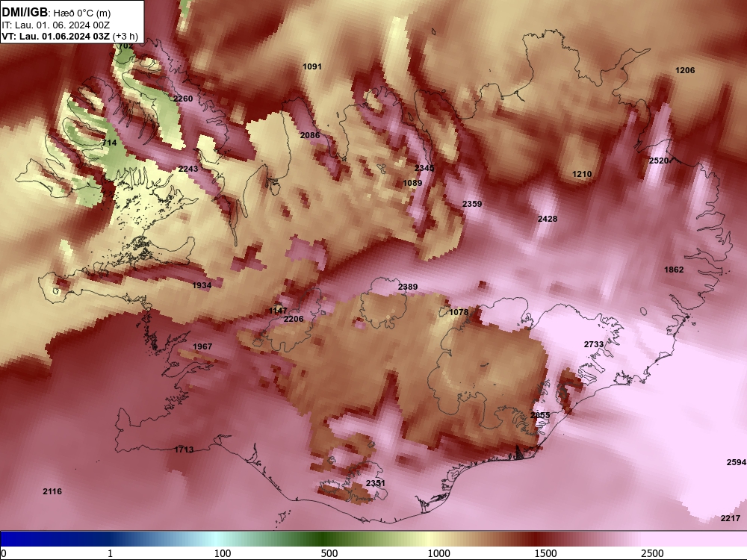Click the map value 2733
Screen dimensions: 747x560
click(x=594, y=344)
